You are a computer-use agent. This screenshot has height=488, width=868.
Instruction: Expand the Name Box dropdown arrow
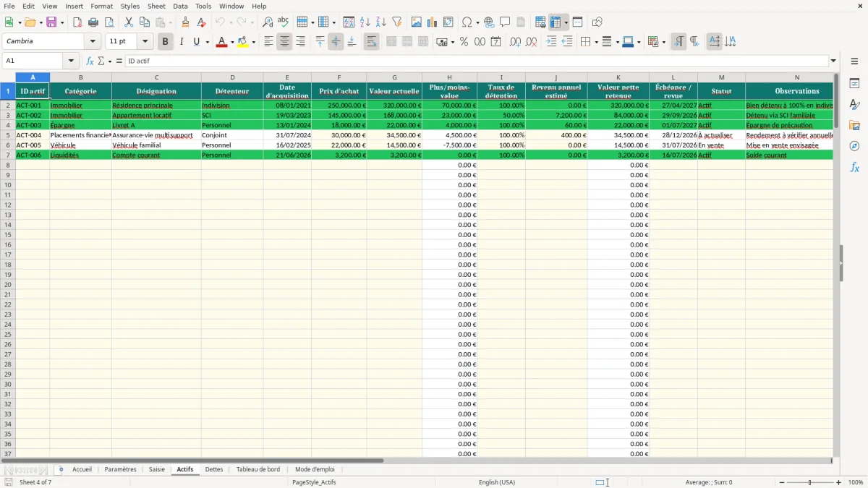tap(71, 61)
